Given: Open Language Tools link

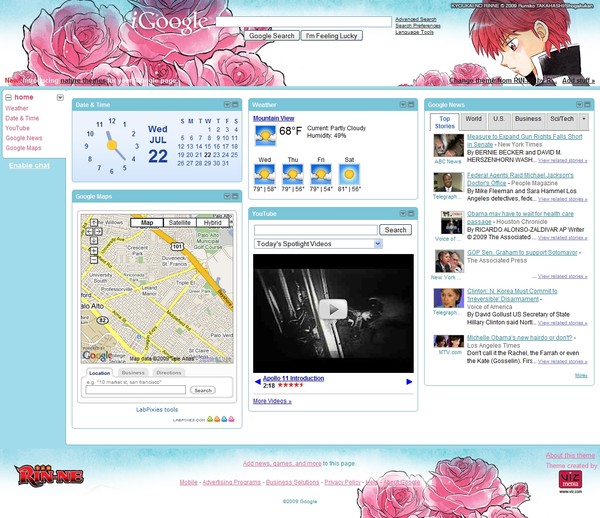Looking at the screenshot, I should (414, 32).
